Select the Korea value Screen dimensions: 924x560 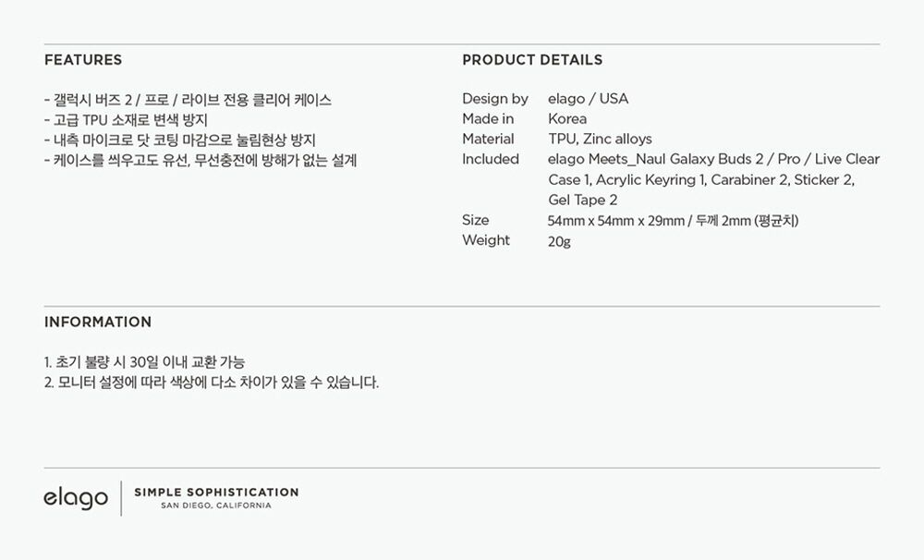coord(567,119)
